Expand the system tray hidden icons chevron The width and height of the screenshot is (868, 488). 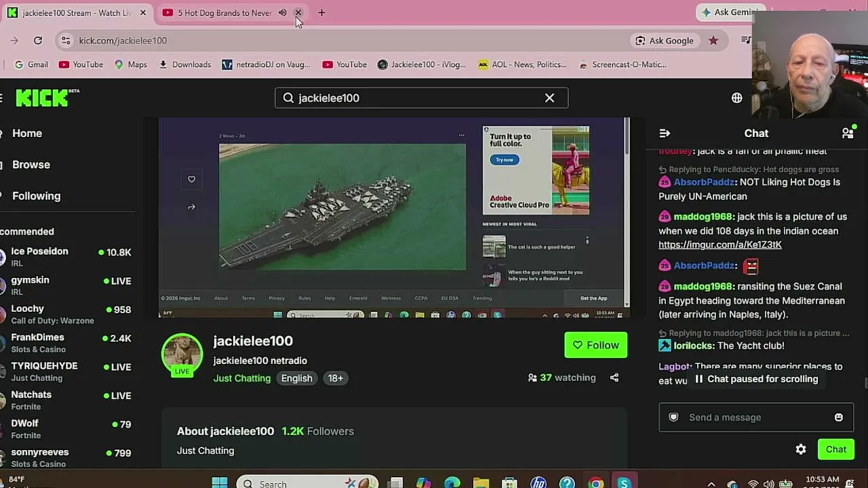[x=711, y=484]
